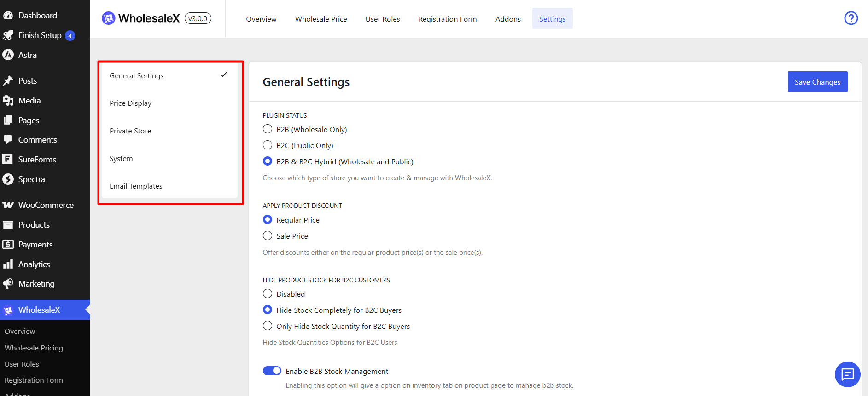The height and width of the screenshot is (396, 868).
Task: Open Wholesale Pricing in sidebar submenu
Action: click(34, 348)
